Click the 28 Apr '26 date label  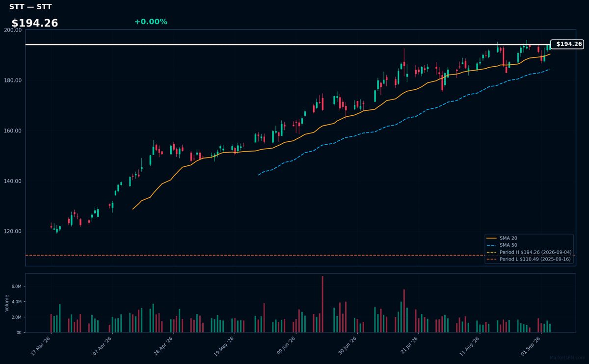pos(163,346)
